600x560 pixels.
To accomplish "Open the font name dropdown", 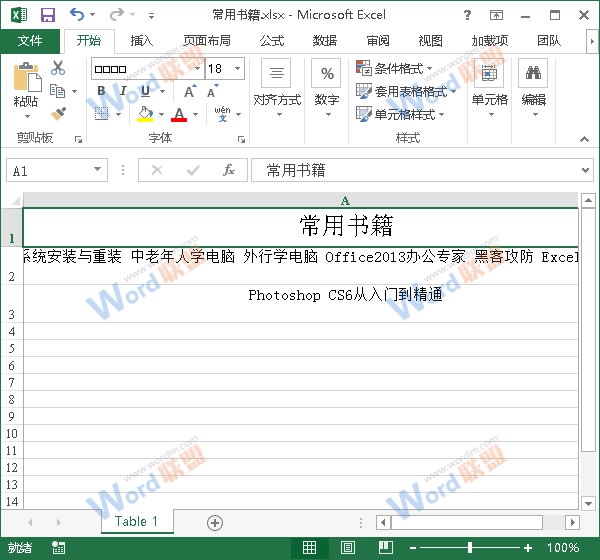I will (197, 69).
